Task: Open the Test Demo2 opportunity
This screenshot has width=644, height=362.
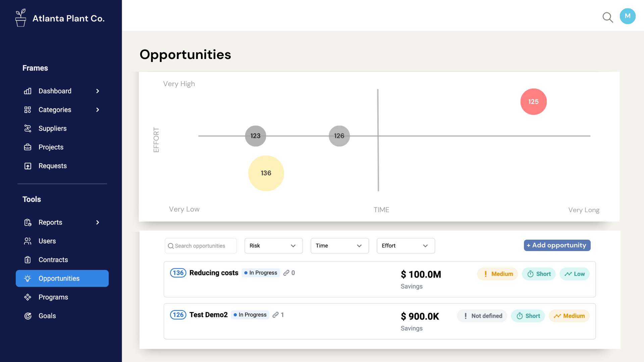Action: pyautogui.click(x=208, y=315)
